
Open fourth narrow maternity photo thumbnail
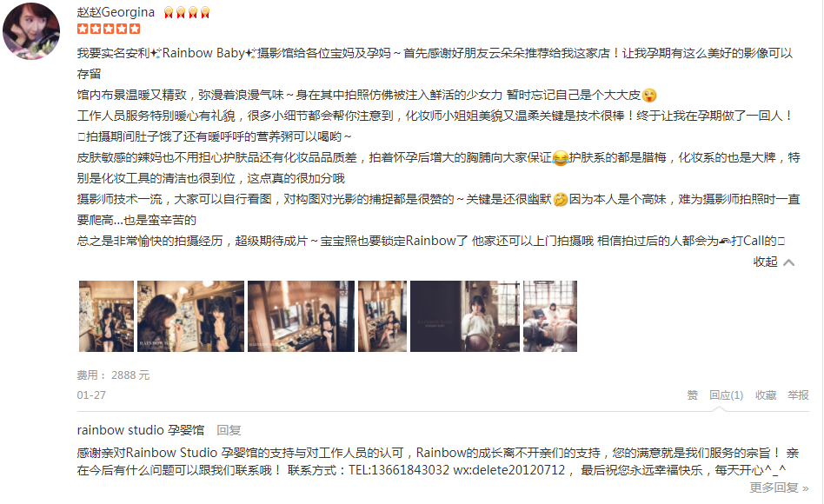tap(382, 315)
